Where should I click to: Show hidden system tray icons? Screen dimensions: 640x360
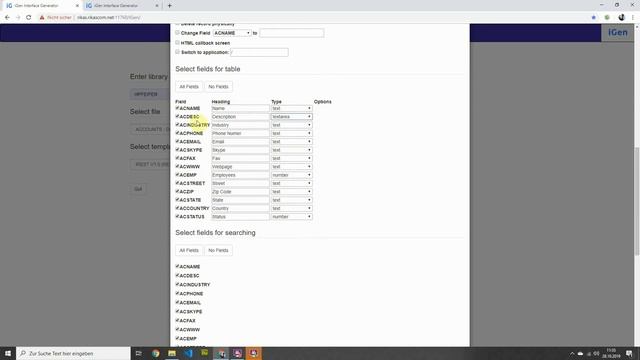pyautogui.click(x=572, y=353)
